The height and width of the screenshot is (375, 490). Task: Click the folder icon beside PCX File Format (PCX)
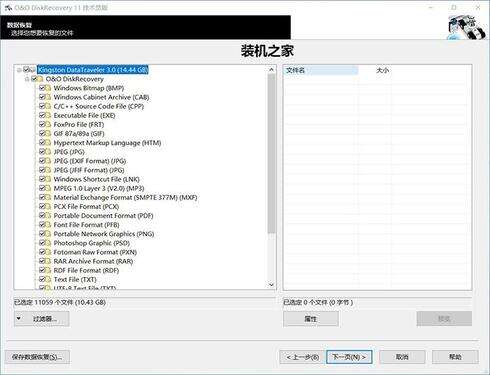tap(48, 207)
